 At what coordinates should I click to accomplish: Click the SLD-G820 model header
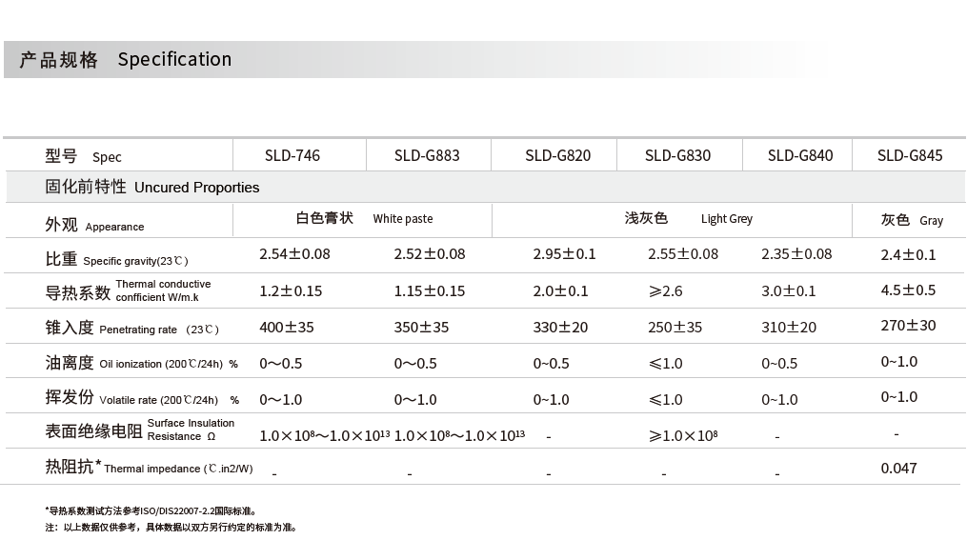pyautogui.click(x=557, y=155)
